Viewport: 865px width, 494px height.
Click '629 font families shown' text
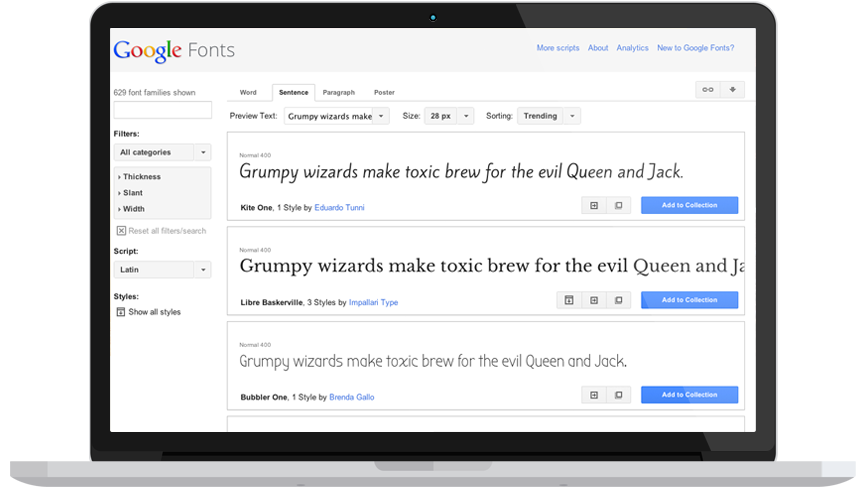pyautogui.click(x=154, y=92)
